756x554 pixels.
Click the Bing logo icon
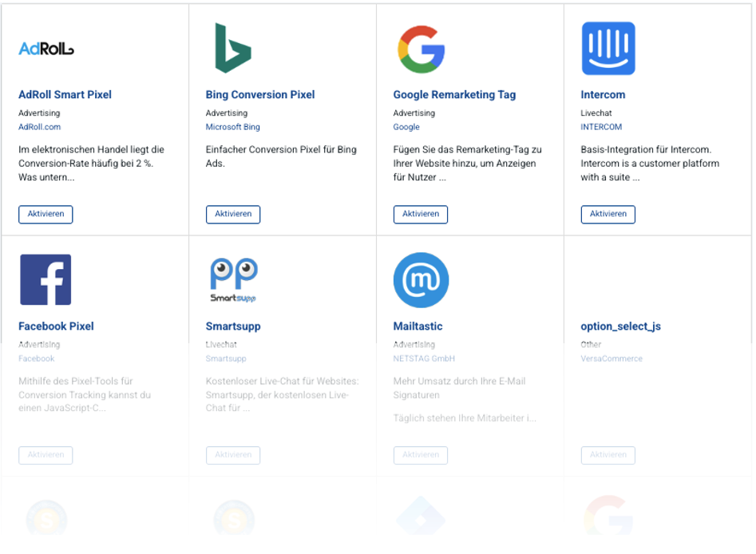233,48
